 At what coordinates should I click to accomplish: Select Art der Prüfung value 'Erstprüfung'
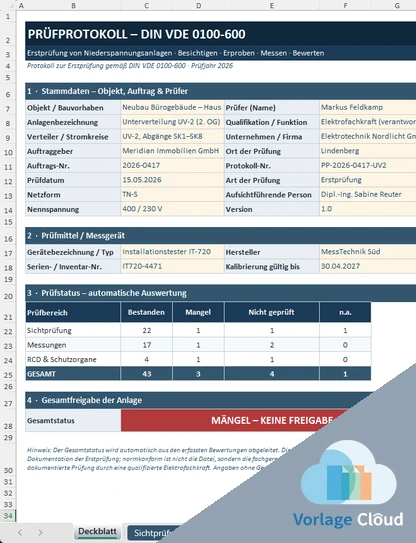point(368,180)
